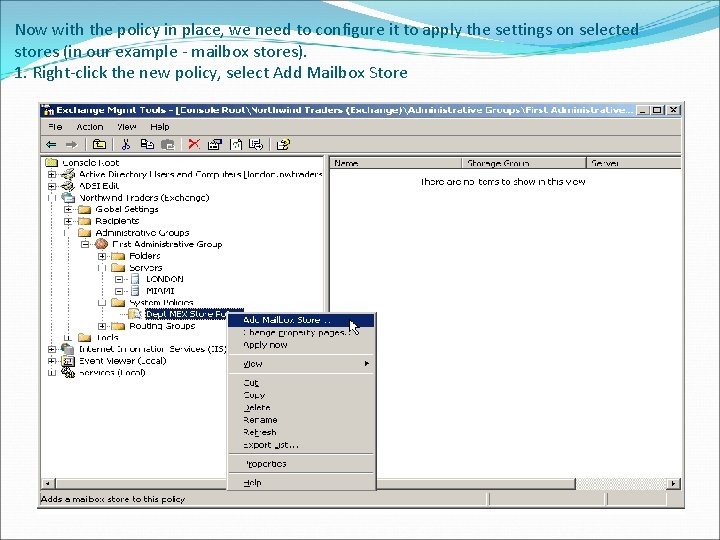Viewport: 720px width, 540px height.
Task: Toggle the MIAMI server expander
Action: (119, 291)
